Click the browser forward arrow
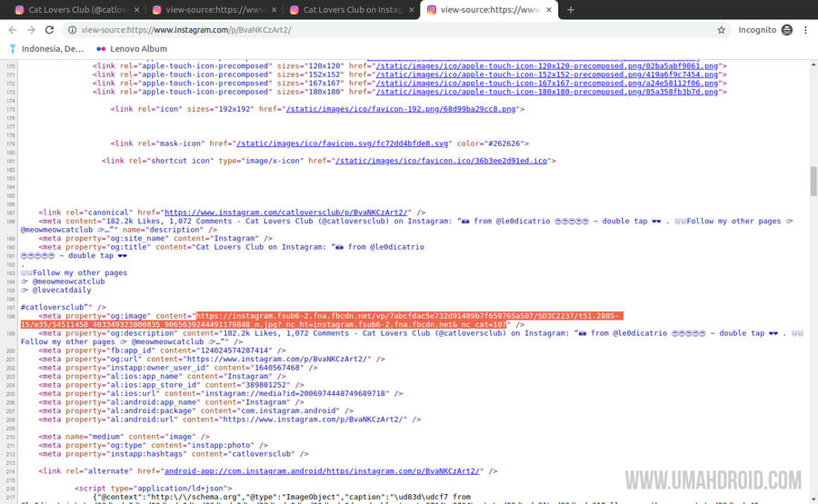The height and width of the screenshot is (504, 818). (32, 30)
